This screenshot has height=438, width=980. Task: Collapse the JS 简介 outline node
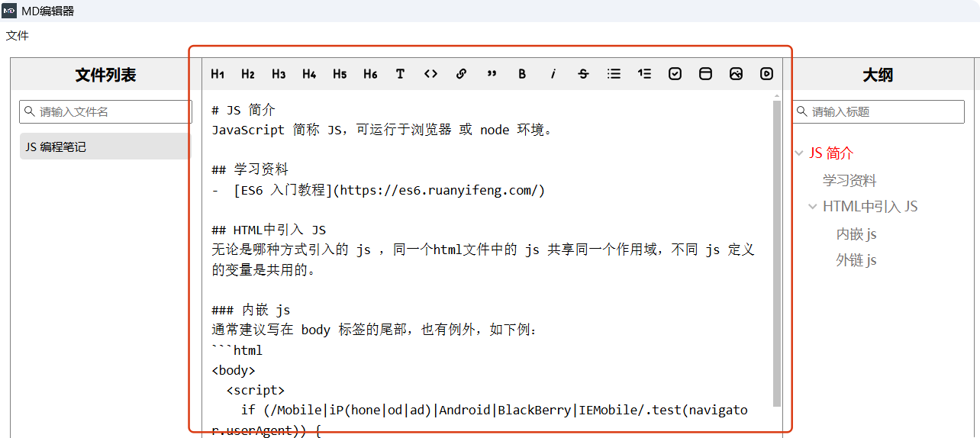click(x=799, y=153)
